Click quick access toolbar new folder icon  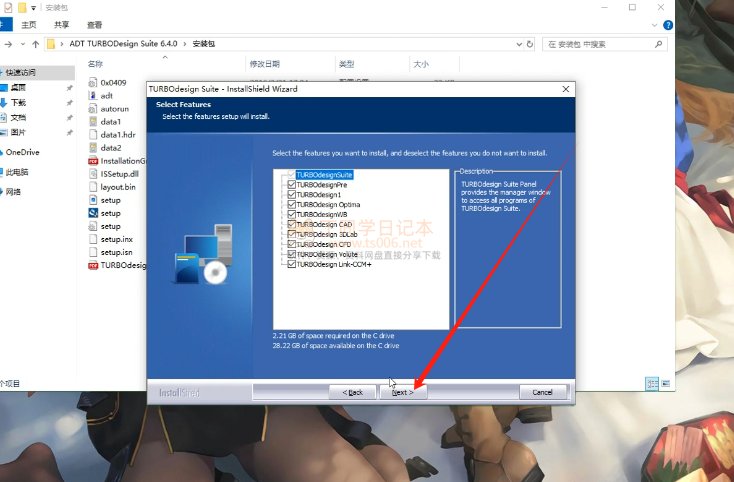pos(22,7)
